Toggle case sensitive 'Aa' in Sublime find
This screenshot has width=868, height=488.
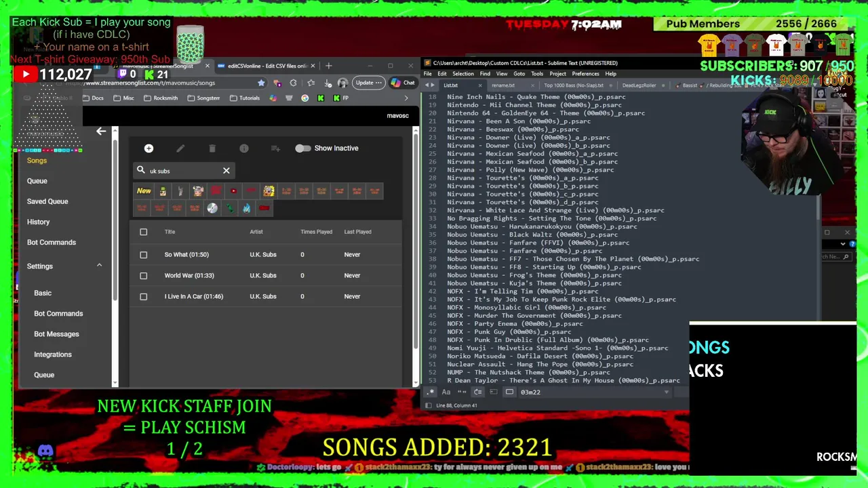[x=446, y=392]
